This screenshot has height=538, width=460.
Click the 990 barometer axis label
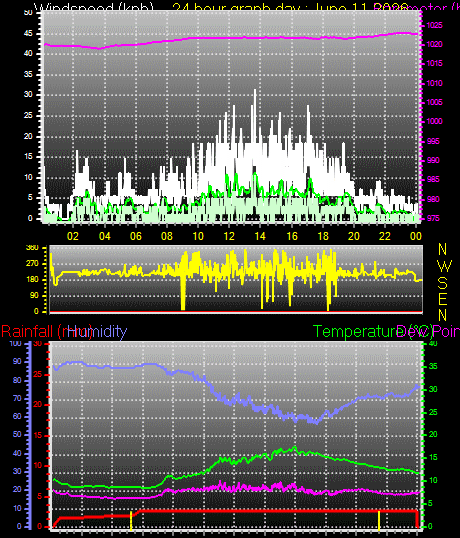[x=433, y=160]
